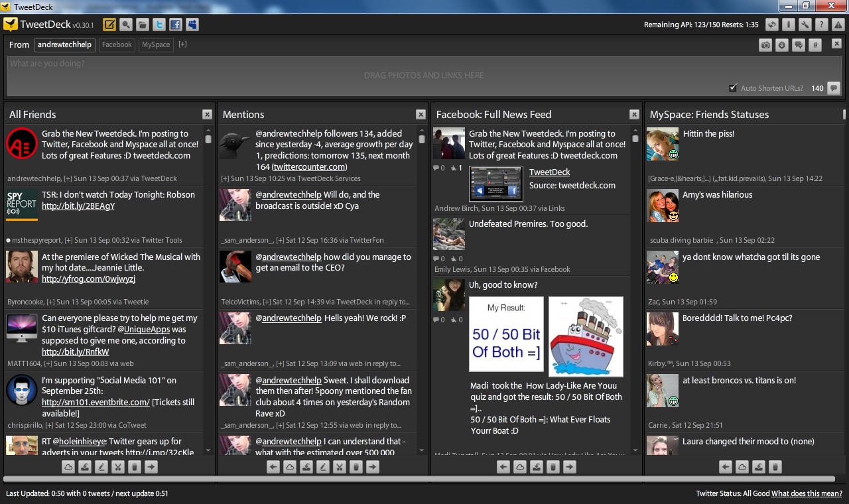The image size is (849, 504).
Task: Click the download arrow icon in compose bar
Action: 782,45
